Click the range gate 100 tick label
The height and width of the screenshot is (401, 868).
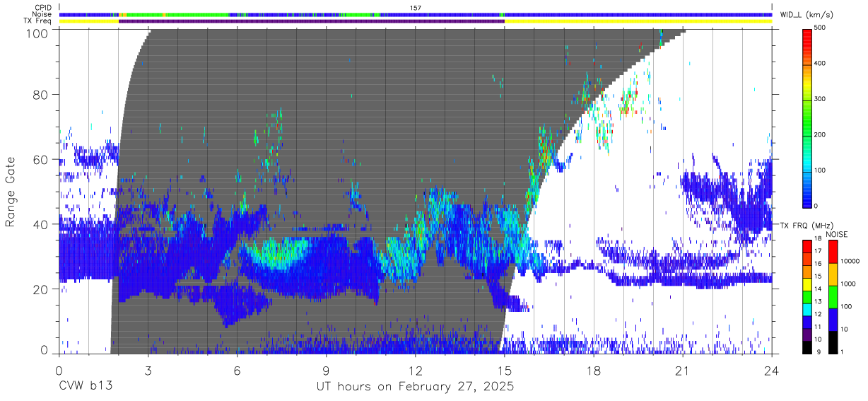pyautogui.click(x=36, y=33)
